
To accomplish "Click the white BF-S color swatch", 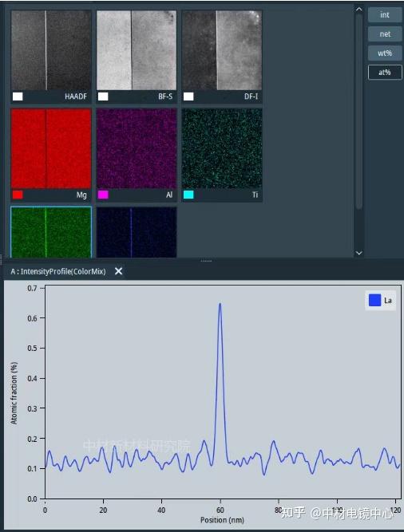I will [103, 97].
